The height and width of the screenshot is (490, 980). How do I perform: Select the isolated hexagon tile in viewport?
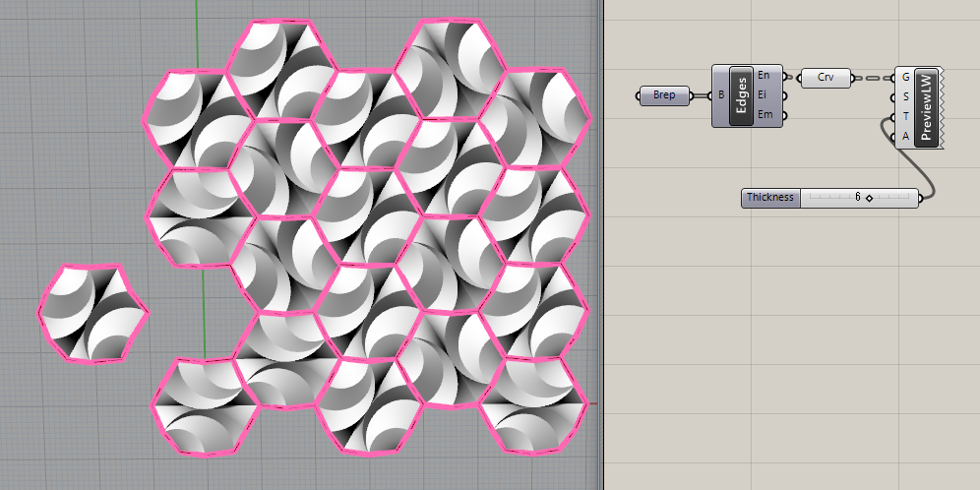point(92,314)
